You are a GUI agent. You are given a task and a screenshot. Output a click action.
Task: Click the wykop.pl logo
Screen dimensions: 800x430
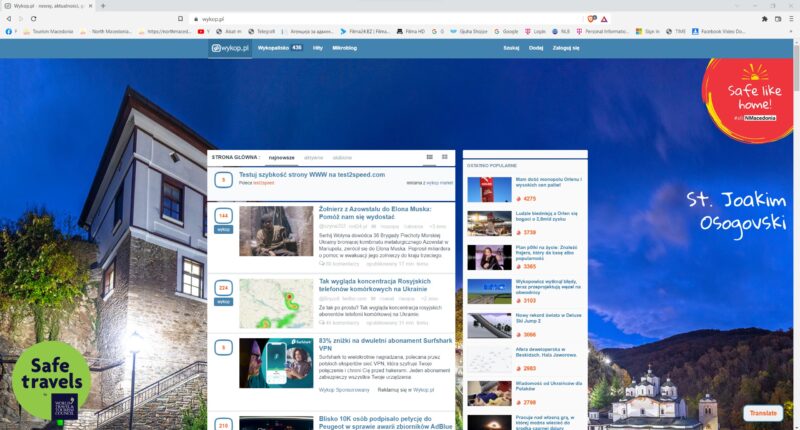(230, 48)
